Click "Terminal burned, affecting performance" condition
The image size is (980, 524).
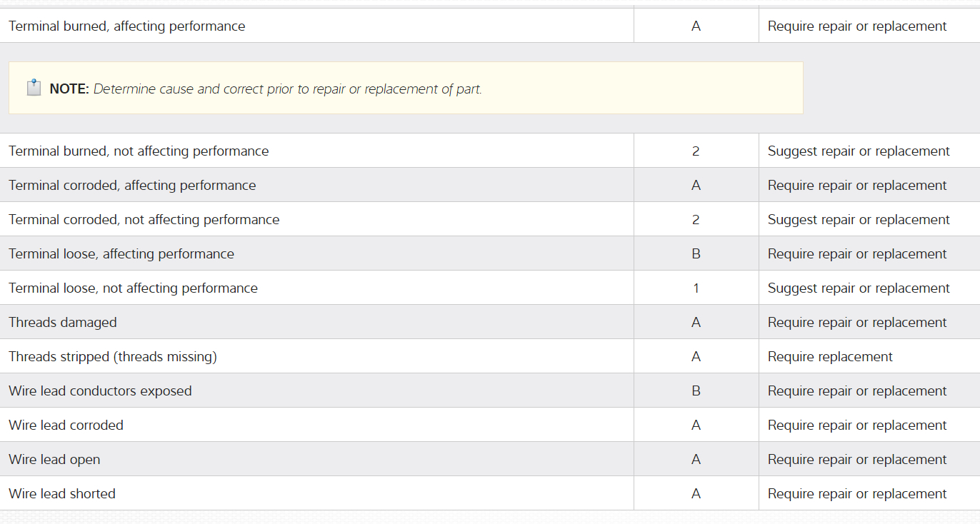127,26
